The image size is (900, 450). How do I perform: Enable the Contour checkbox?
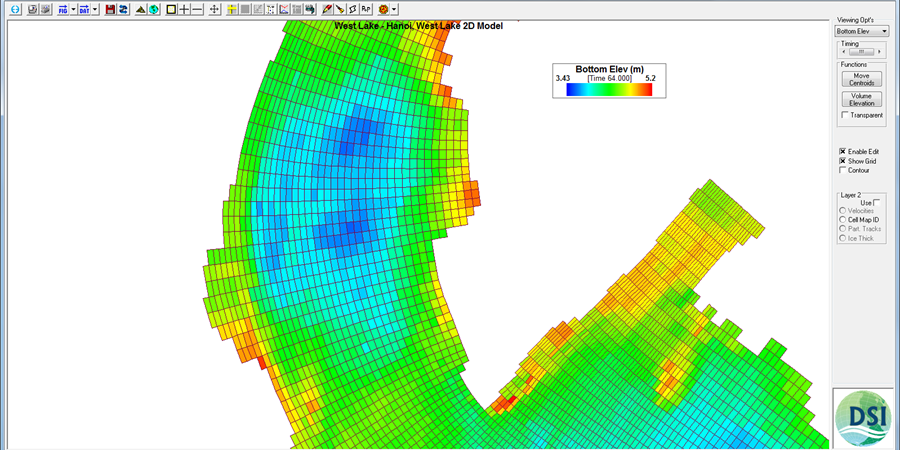(x=843, y=170)
